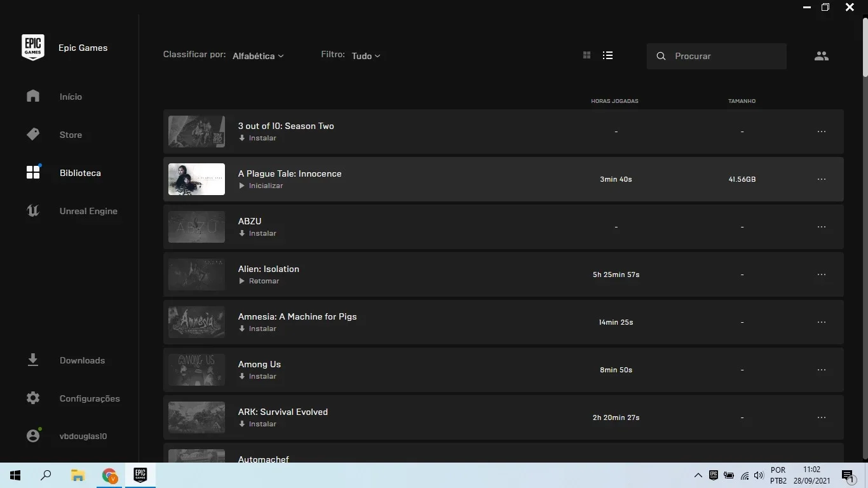Click the Horas Jogadas column header

click(x=614, y=101)
